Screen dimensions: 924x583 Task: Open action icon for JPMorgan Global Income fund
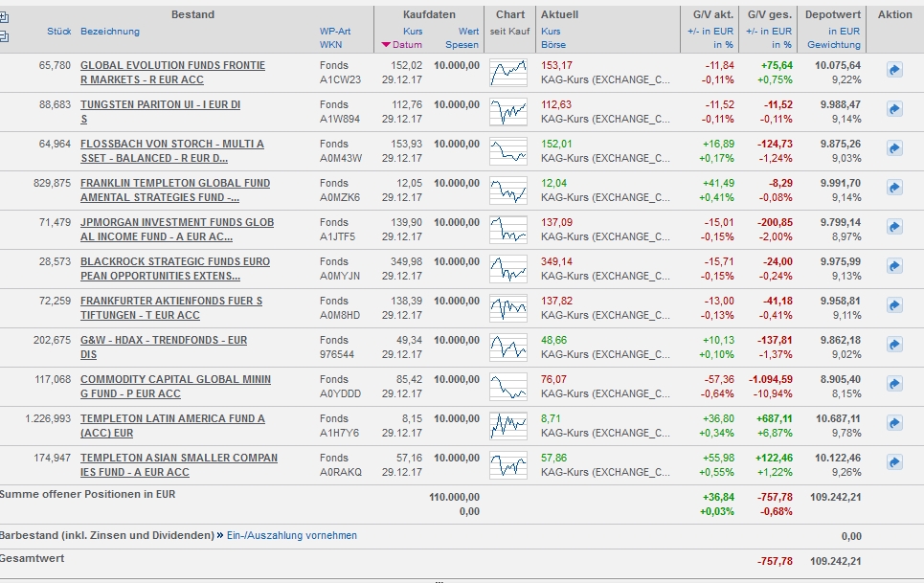point(894,227)
